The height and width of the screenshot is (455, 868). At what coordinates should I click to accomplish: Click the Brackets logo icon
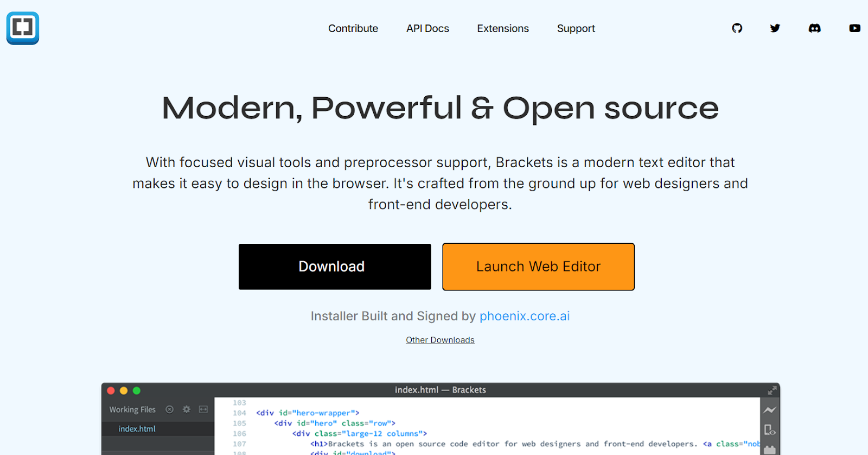coord(23,28)
